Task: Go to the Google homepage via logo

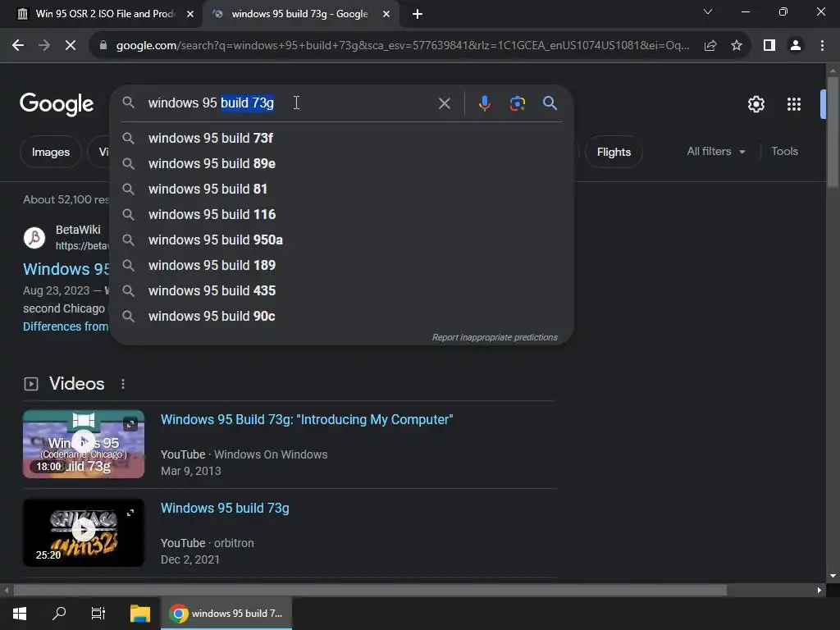Action: pyautogui.click(x=57, y=104)
